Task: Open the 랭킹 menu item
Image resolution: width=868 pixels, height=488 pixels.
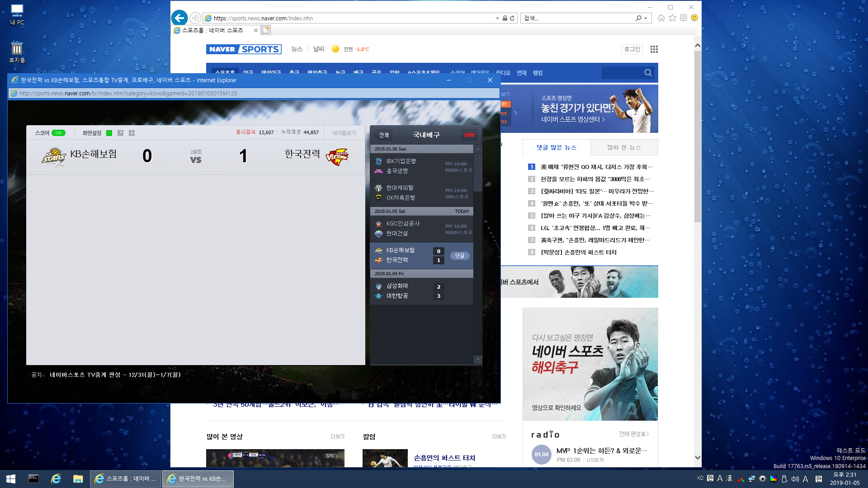Action: (x=538, y=73)
